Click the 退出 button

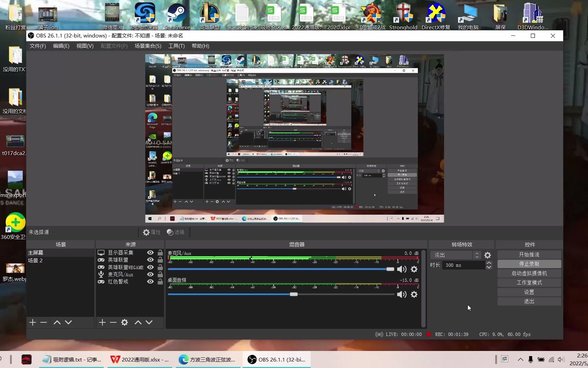(x=529, y=302)
